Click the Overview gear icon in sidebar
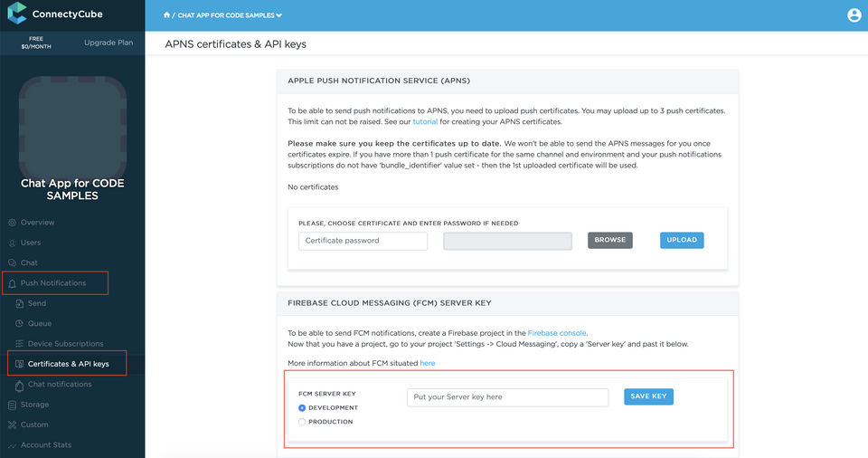 12,223
